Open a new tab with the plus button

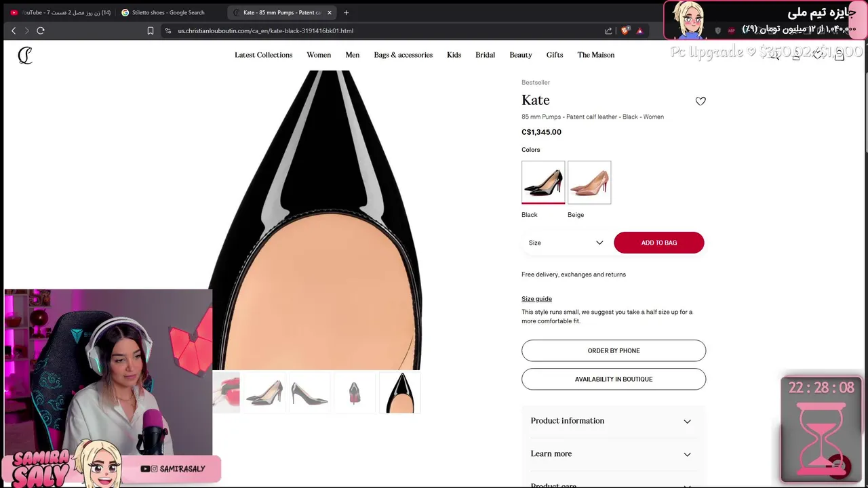click(346, 12)
